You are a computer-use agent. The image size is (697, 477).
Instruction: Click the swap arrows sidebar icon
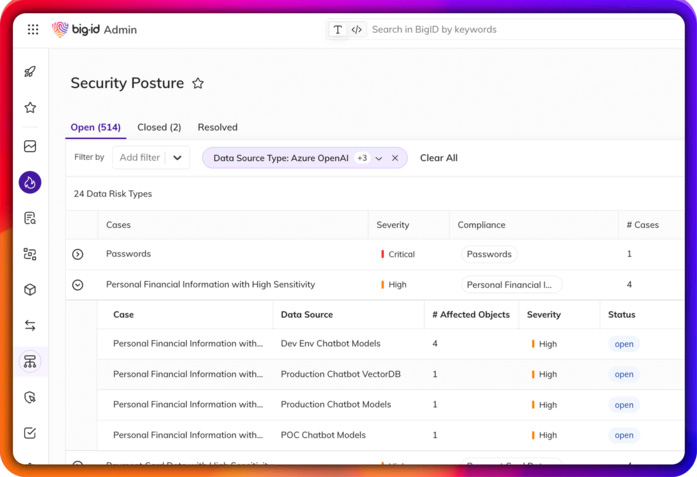click(30, 326)
